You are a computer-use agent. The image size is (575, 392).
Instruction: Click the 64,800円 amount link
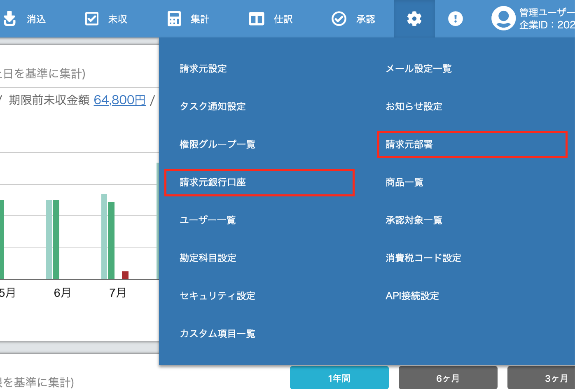(119, 100)
